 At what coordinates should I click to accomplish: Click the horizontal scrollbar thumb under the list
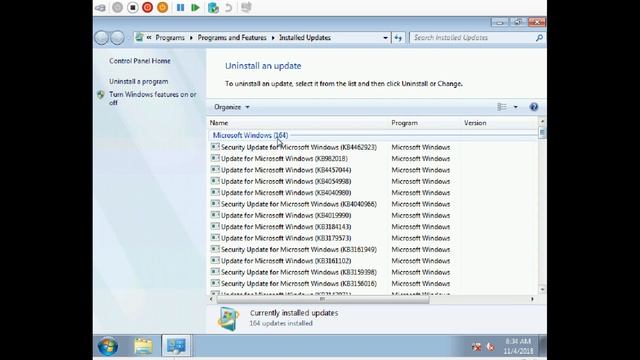click(x=322, y=299)
